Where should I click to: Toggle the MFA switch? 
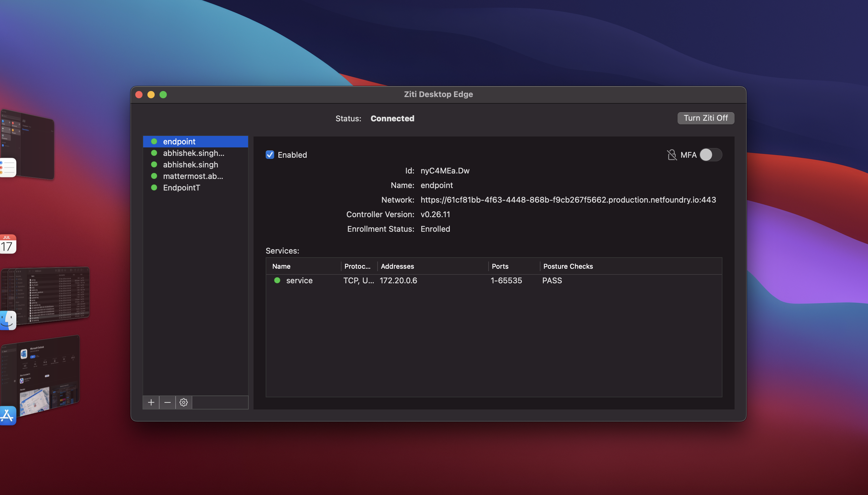711,155
